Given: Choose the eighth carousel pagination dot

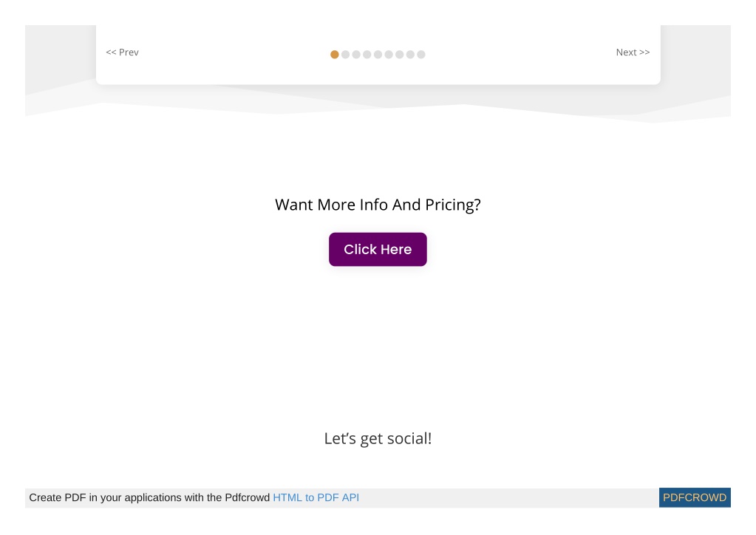Looking at the screenshot, I should click(x=410, y=55).
